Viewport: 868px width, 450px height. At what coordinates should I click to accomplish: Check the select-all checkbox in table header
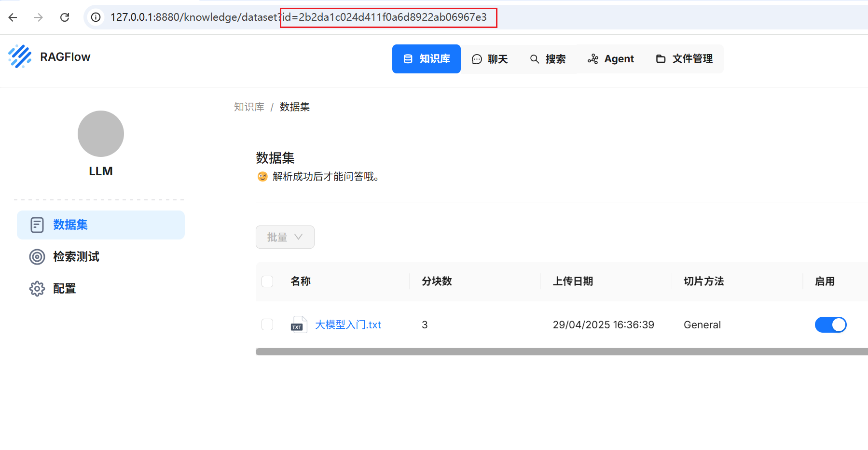pyautogui.click(x=267, y=281)
